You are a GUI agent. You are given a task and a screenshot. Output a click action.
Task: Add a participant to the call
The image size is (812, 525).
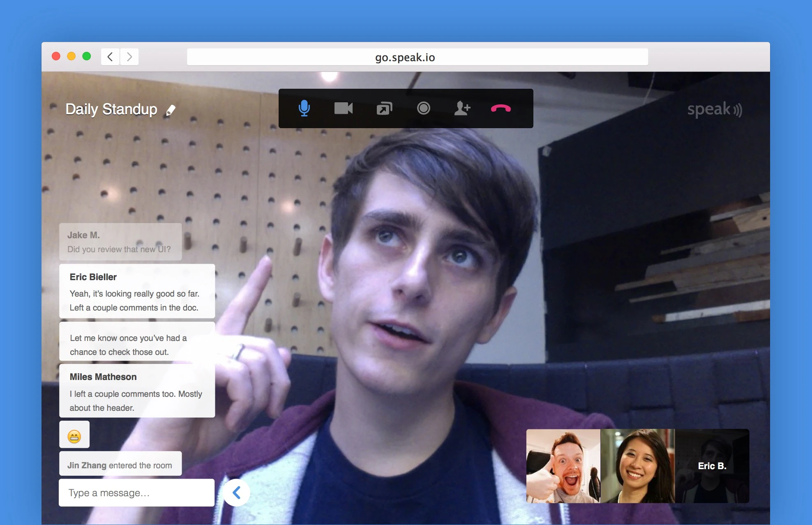(462, 108)
